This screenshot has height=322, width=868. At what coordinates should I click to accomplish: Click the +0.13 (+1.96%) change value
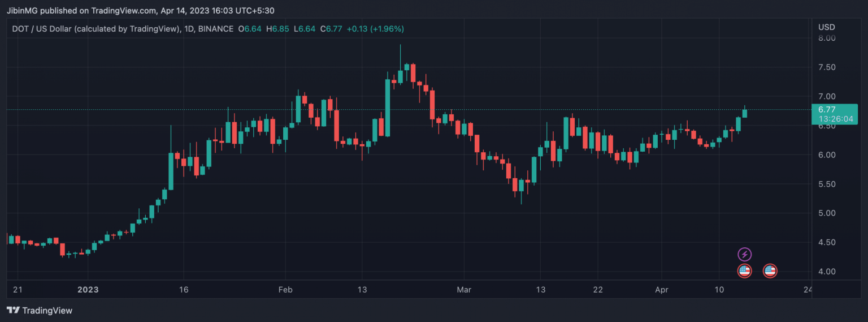pyautogui.click(x=375, y=29)
